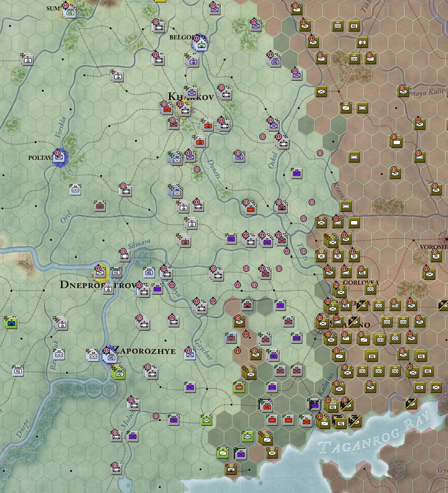Click the green counter with blue infantry symbol

11,323
